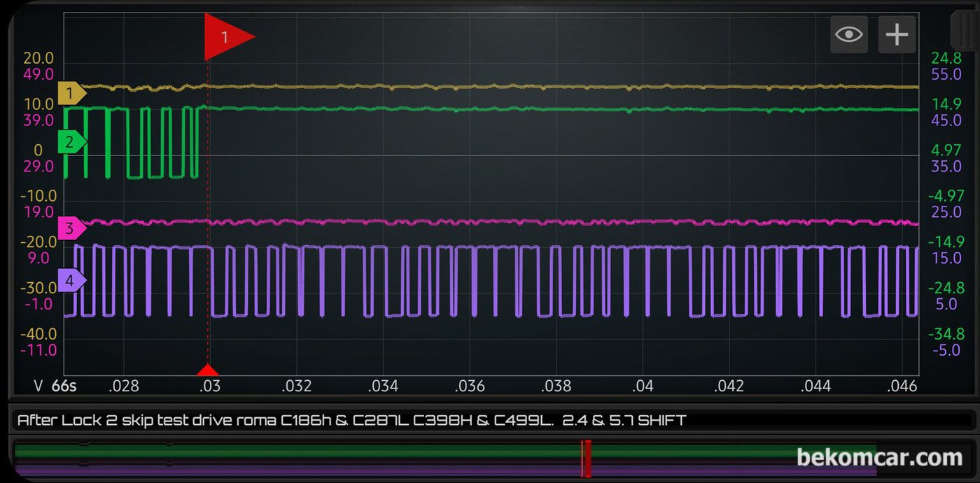
Task: Click the purple 55.0 scale label
Action: point(947,74)
